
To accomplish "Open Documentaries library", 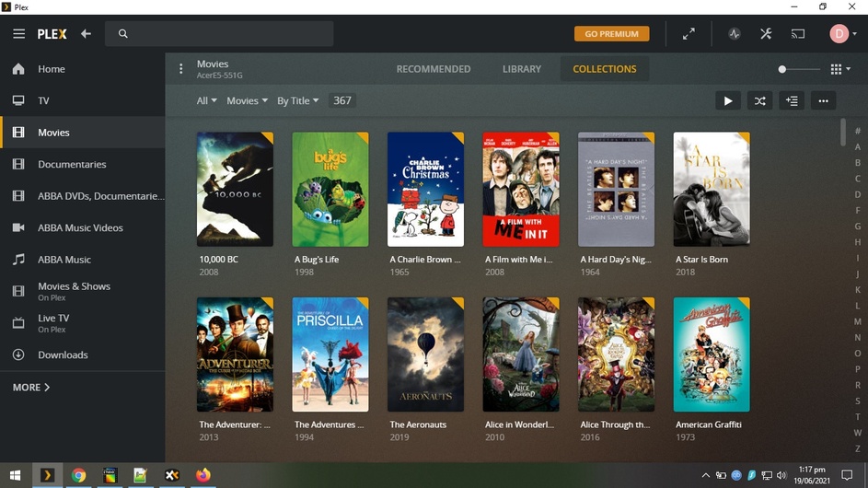I will coord(83,164).
